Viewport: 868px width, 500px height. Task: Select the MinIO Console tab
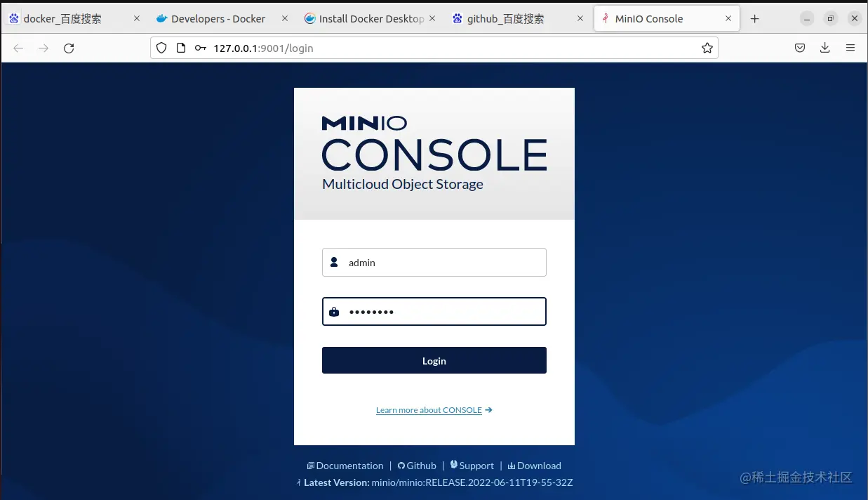(667, 19)
